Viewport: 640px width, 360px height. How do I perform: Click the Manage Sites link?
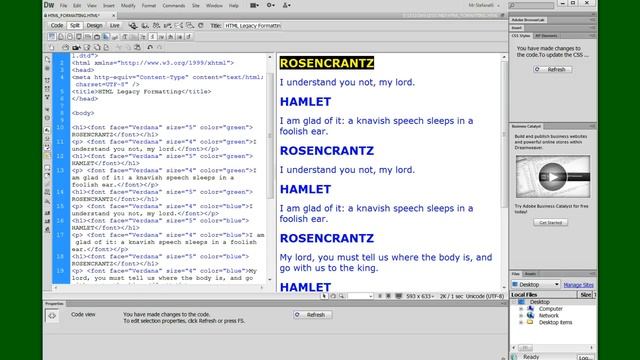[x=578, y=285]
